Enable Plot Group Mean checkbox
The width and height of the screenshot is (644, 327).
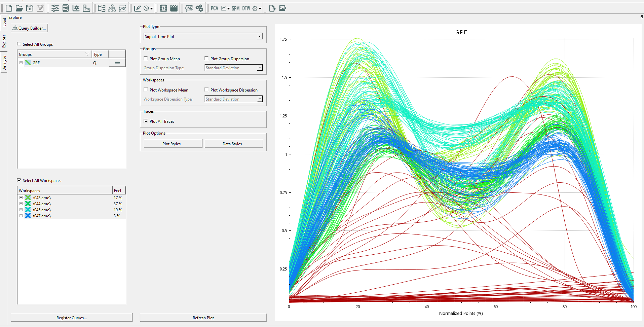coord(146,58)
